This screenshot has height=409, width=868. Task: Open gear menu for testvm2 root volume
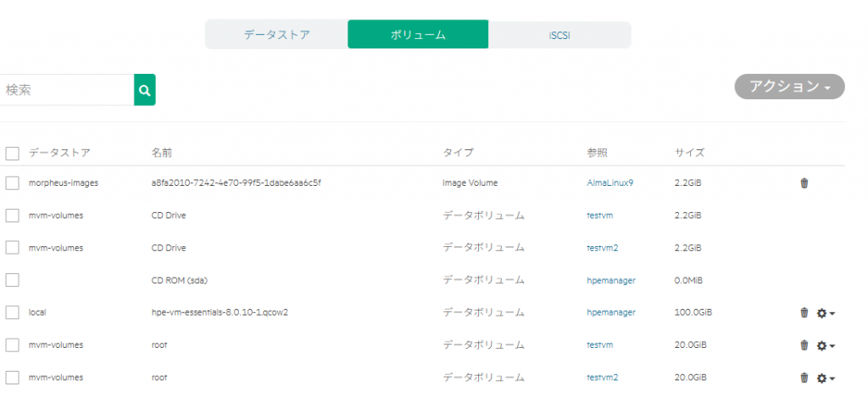826,378
